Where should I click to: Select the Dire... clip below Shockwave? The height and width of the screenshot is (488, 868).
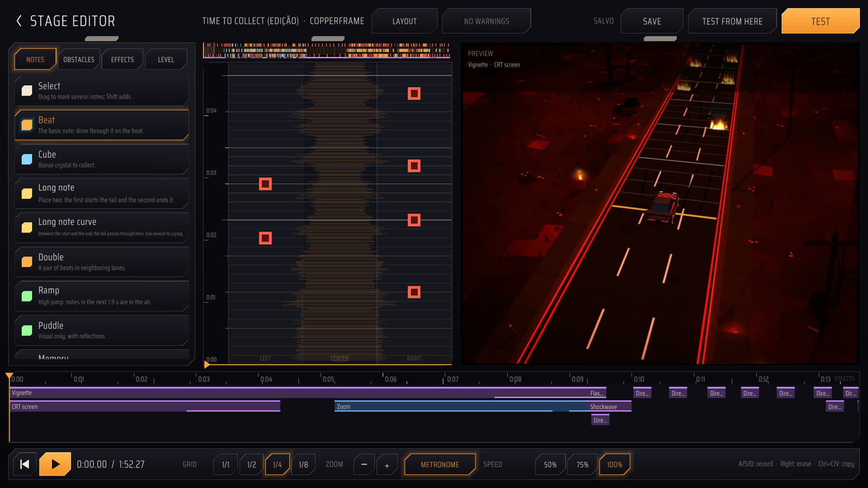click(x=600, y=420)
